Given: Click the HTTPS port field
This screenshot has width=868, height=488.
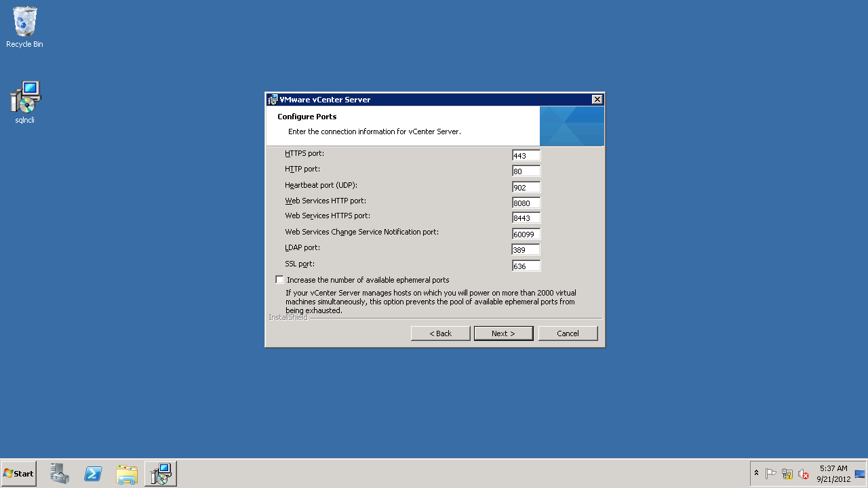Looking at the screenshot, I should 526,156.
